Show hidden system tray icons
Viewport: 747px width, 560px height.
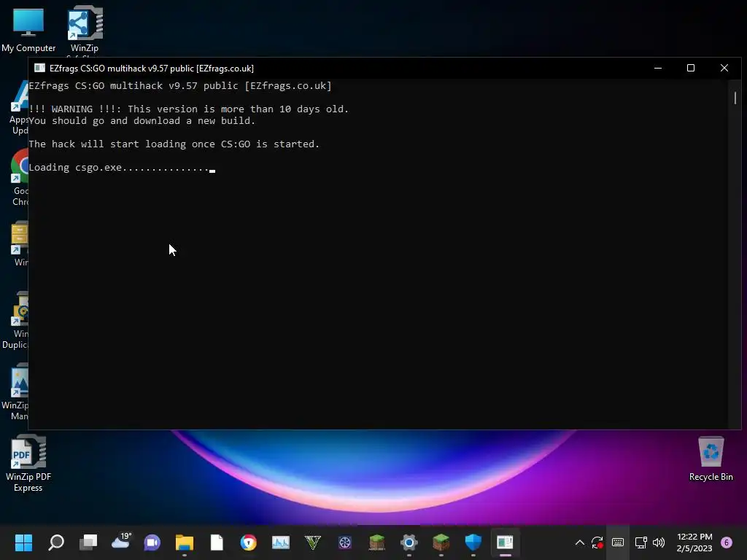[580, 542]
